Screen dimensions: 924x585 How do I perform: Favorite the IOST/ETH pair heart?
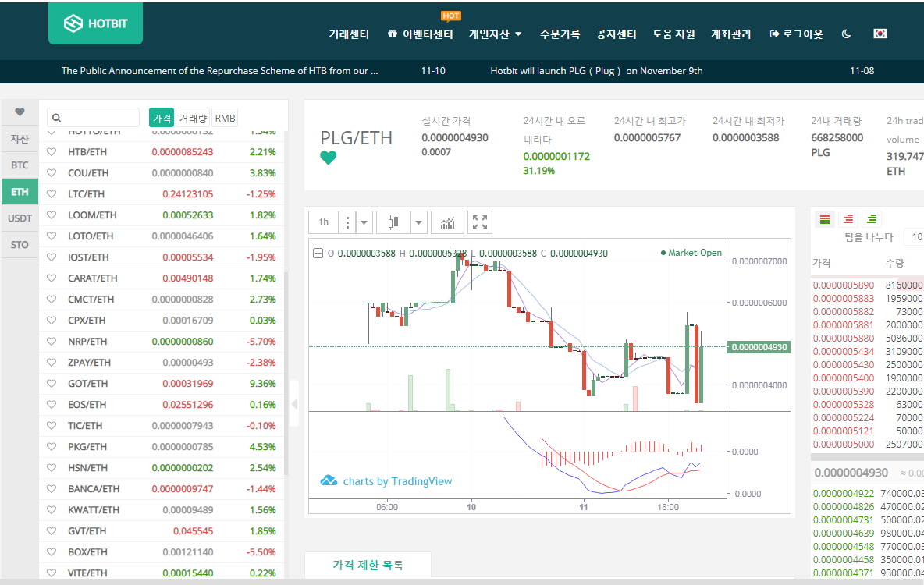52,257
